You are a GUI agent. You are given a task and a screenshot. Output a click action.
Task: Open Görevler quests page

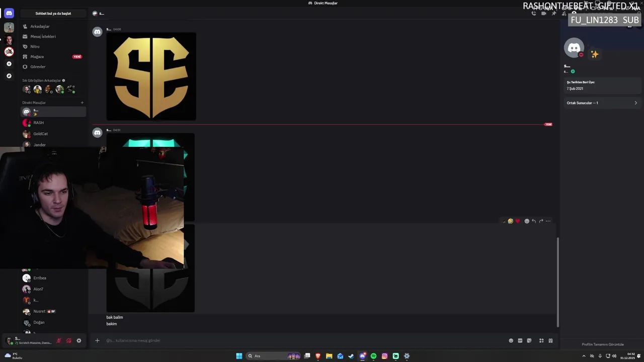tap(53, 66)
